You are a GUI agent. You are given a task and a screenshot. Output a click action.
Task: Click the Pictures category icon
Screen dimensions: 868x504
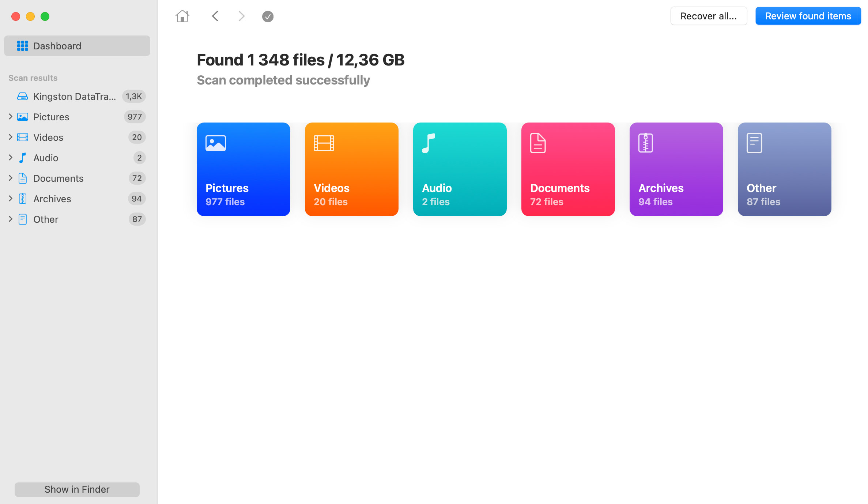pyautogui.click(x=216, y=143)
